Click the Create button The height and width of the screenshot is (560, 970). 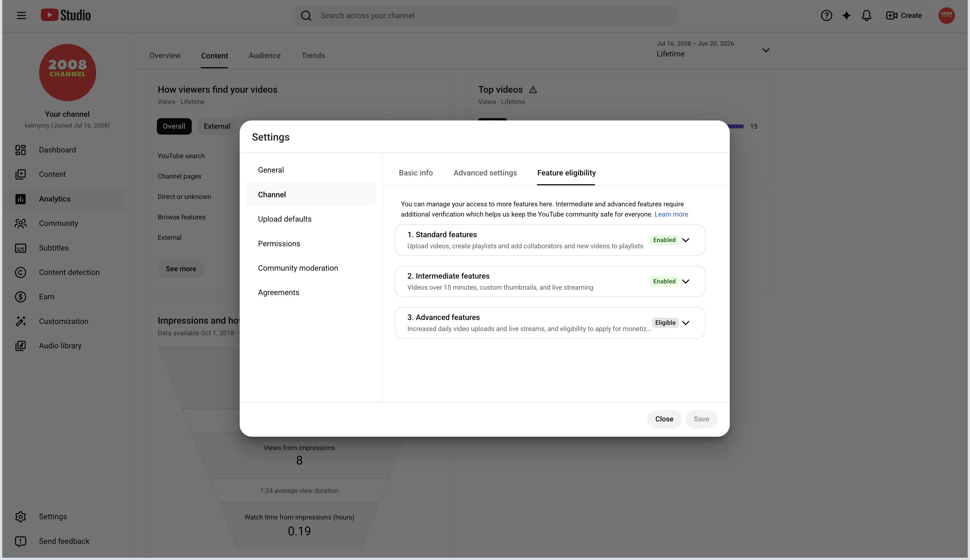coord(904,15)
